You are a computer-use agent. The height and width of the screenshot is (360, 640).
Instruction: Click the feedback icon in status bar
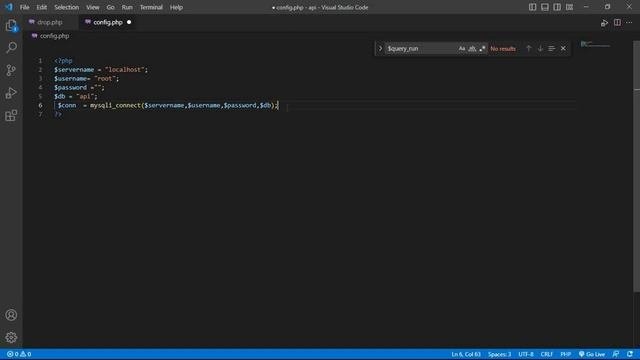[616, 354]
